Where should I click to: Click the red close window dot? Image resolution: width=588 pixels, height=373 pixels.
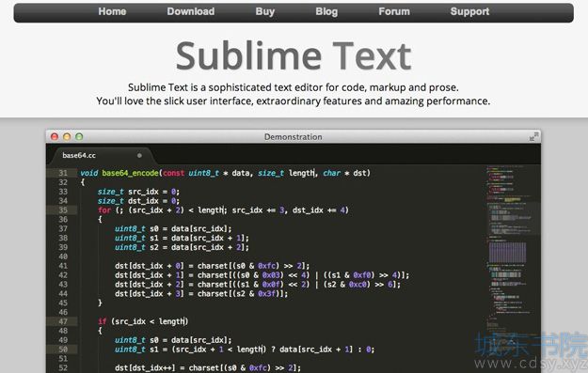pyautogui.click(x=55, y=136)
